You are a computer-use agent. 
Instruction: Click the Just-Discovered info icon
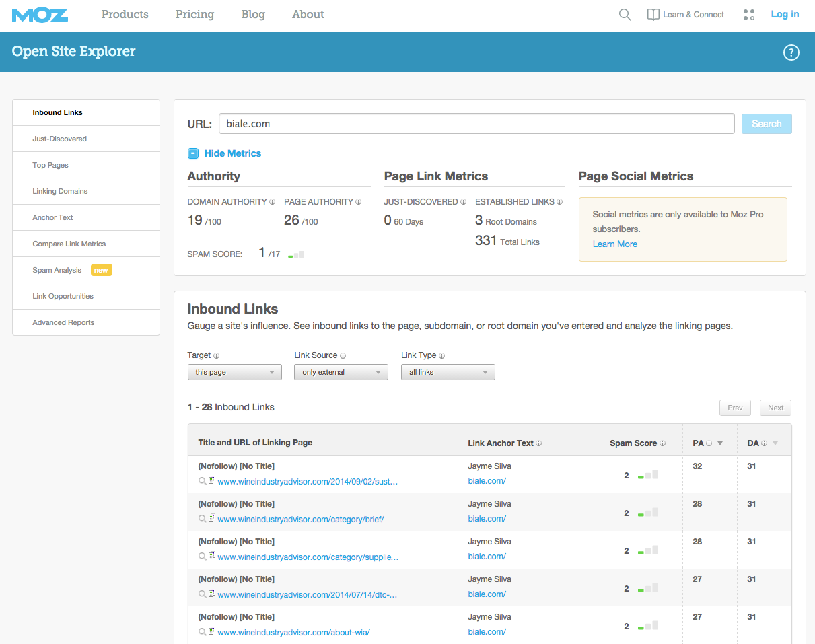(464, 202)
